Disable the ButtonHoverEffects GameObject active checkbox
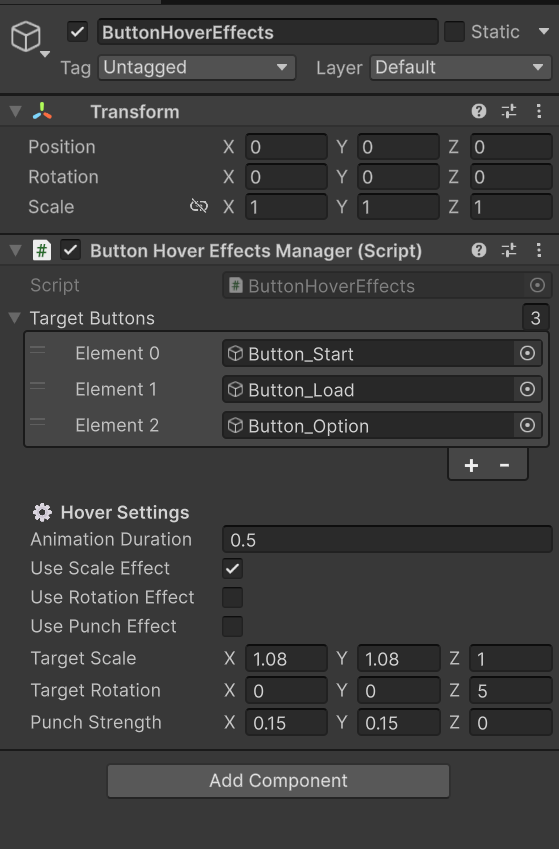This screenshot has height=849, width=559. 77,32
